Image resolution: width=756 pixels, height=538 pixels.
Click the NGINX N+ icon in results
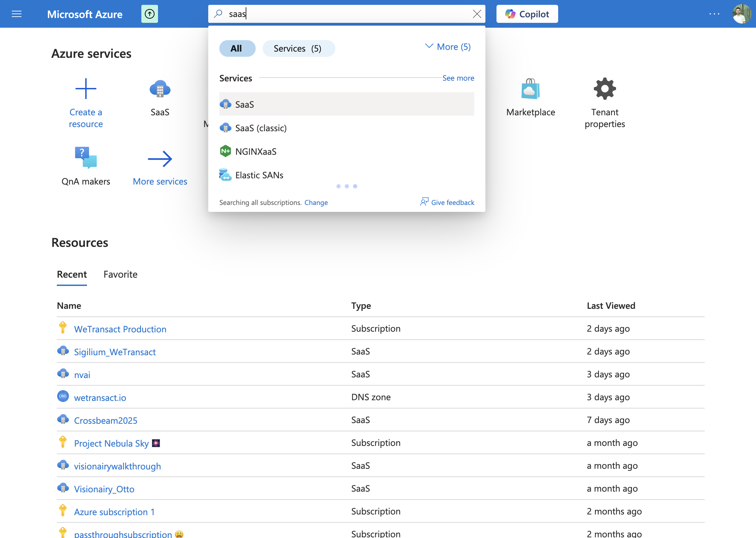coord(226,151)
